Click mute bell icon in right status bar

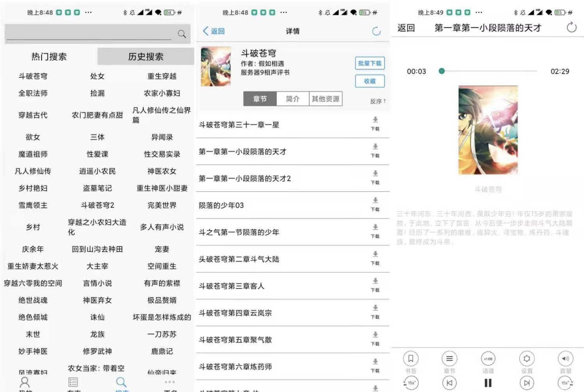[x=523, y=12]
